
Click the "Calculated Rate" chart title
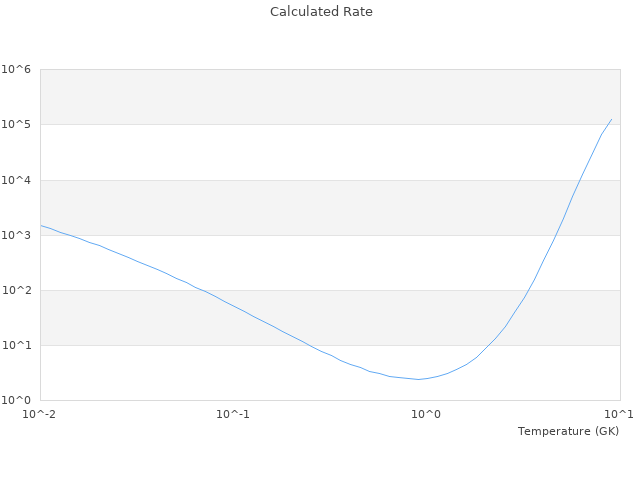[x=320, y=12]
